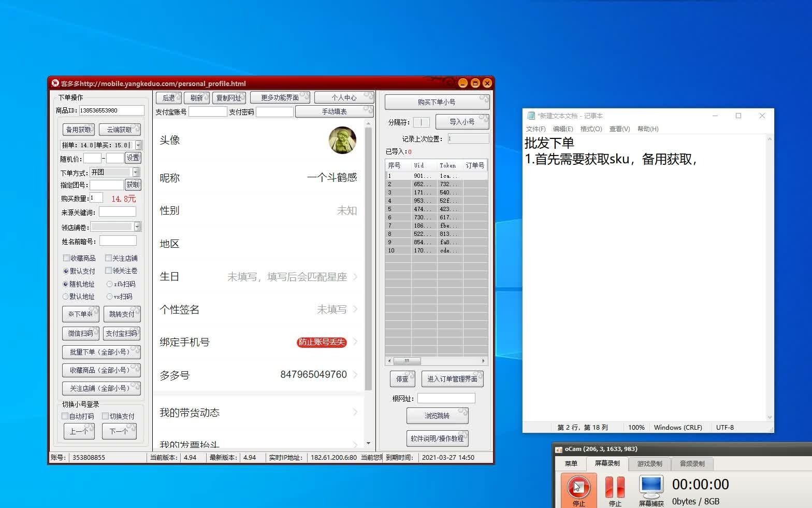Click the 手动填表 button
Viewport: 812px width, 508px height.
[x=334, y=111]
